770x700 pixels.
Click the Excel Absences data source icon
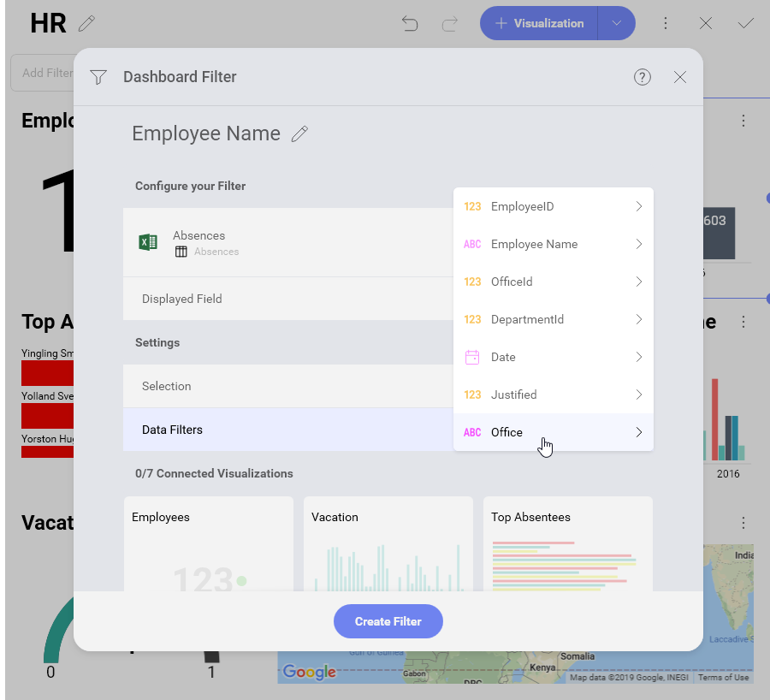coord(148,242)
